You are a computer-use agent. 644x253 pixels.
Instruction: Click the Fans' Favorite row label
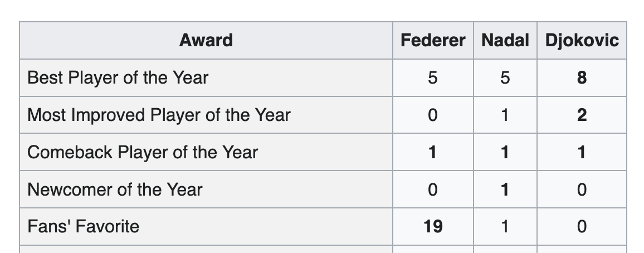84,226
